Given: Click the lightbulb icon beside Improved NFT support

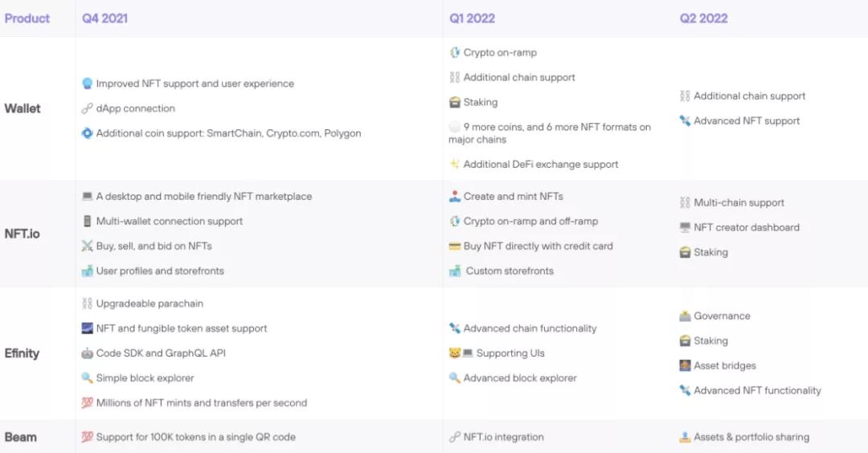Looking at the screenshot, I should 87,84.
